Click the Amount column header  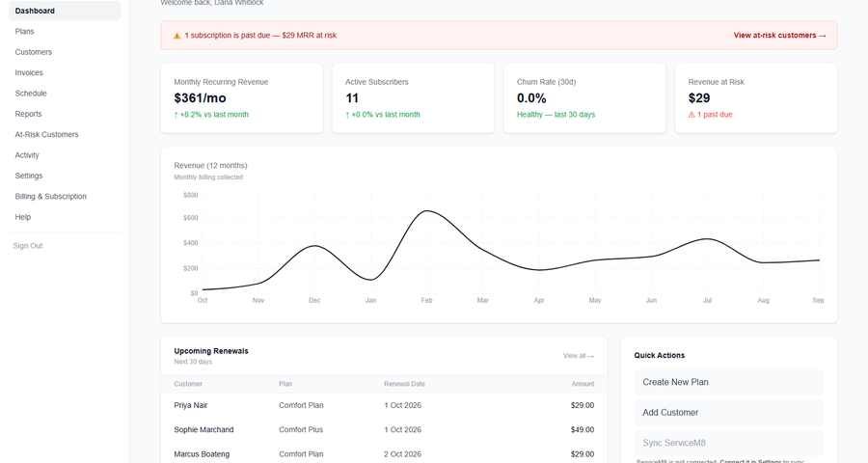coord(583,384)
